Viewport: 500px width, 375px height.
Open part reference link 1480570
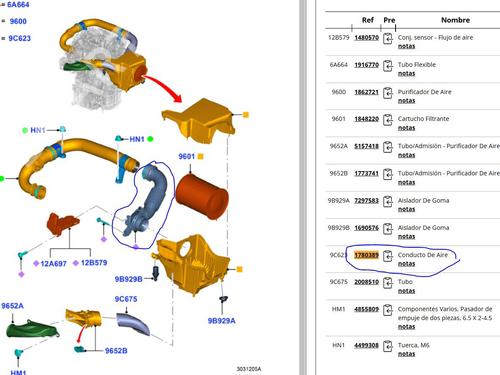(x=366, y=38)
